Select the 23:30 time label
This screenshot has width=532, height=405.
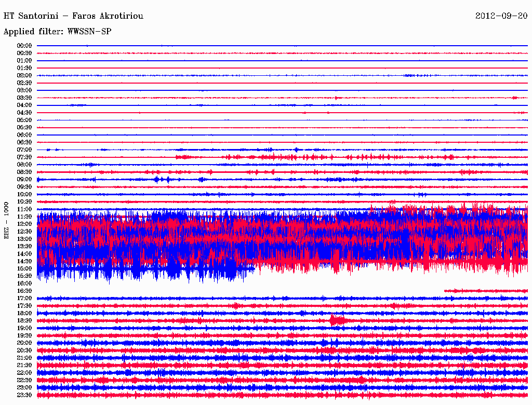[24, 395]
